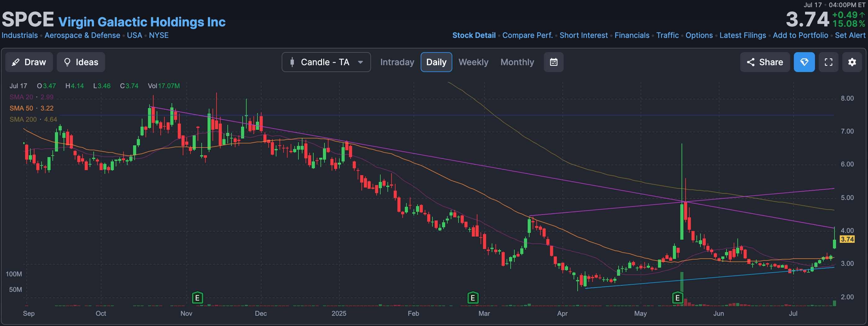Viewport: 868px width, 326px height.
Task: Open the Short Interest link
Action: pos(584,35)
